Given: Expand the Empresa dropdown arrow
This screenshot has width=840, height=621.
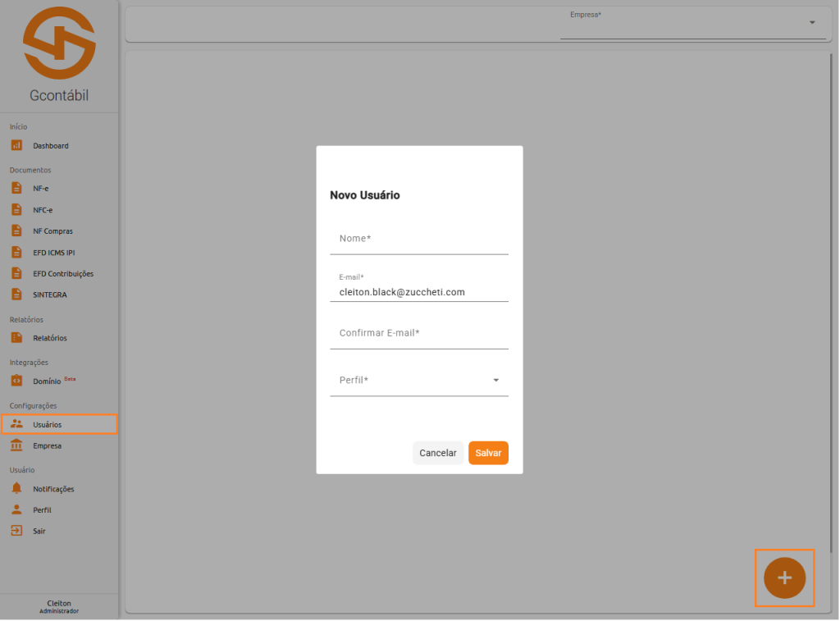Looking at the screenshot, I should coord(812,22).
